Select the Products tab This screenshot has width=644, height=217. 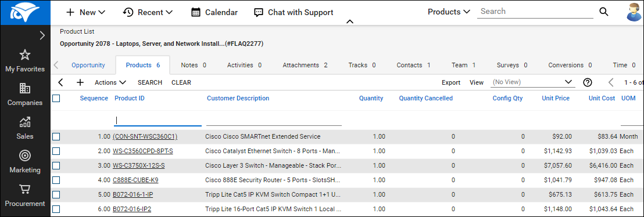[142, 65]
